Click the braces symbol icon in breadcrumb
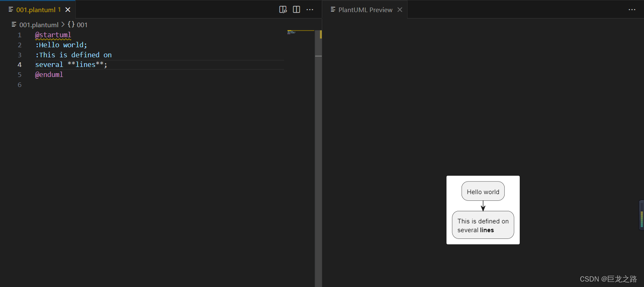This screenshot has width=644, height=287. (x=71, y=25)
